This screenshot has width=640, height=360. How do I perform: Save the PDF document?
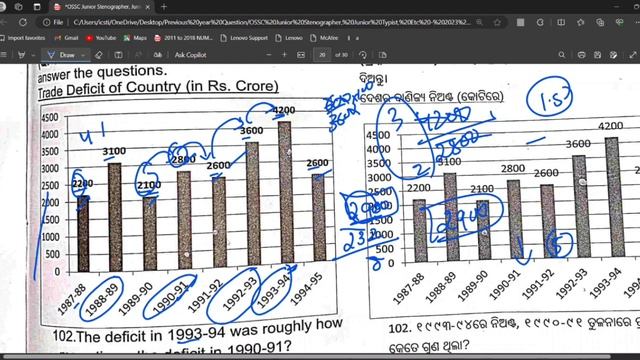click(598, 55)
